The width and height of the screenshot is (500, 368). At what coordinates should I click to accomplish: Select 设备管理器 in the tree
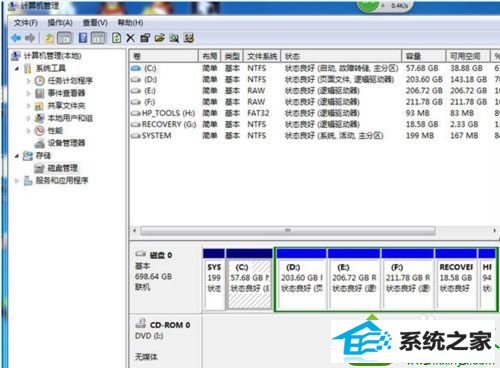(x=66, y=143)
